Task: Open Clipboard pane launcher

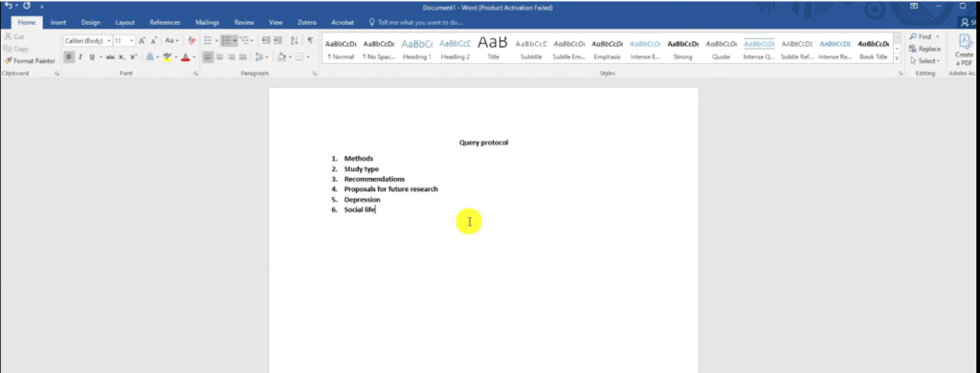Action: tap(56, 74)
